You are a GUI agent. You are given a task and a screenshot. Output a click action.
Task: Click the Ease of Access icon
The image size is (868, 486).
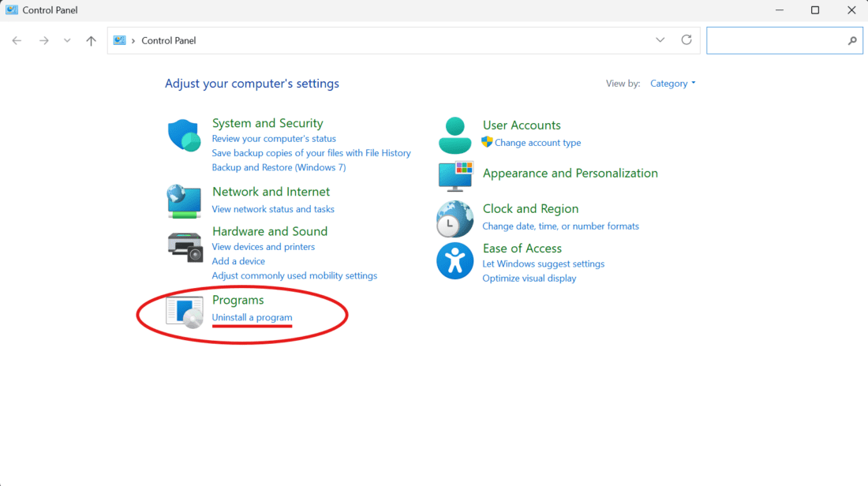pyautogui.click(x=455, y=260)
